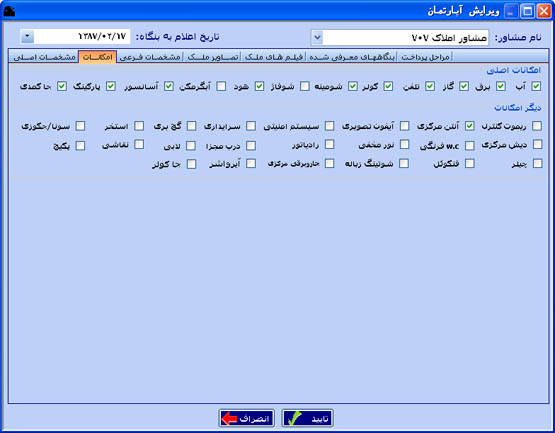Screen dimensions: 555x433
Task: Open the نام مشاور dropdown list
Action: 317,38
